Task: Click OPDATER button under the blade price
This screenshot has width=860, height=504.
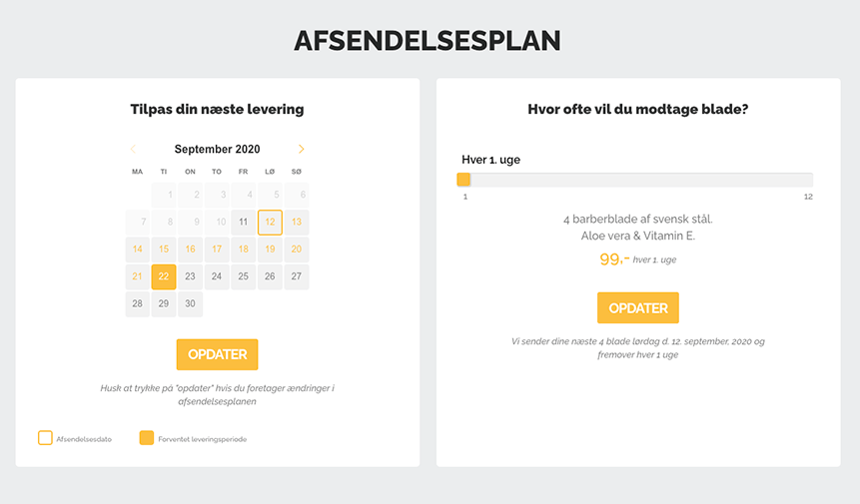Action: click(x=638, y=307)
